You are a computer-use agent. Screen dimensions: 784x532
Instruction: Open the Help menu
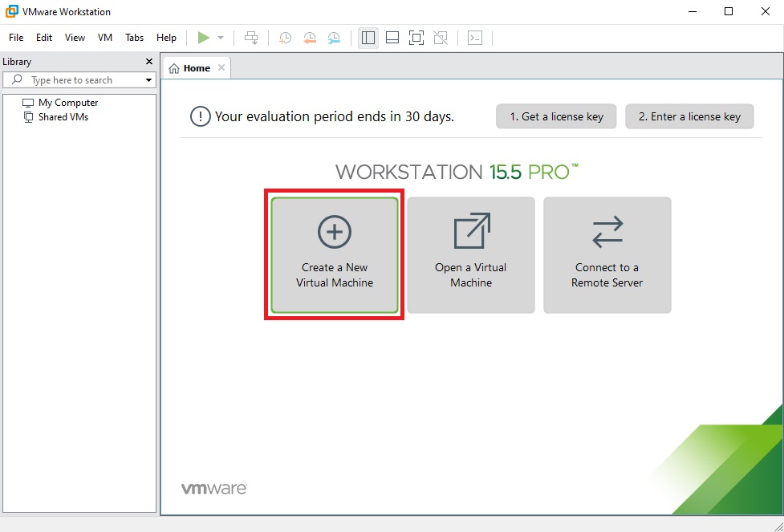(x=166, y=38)
